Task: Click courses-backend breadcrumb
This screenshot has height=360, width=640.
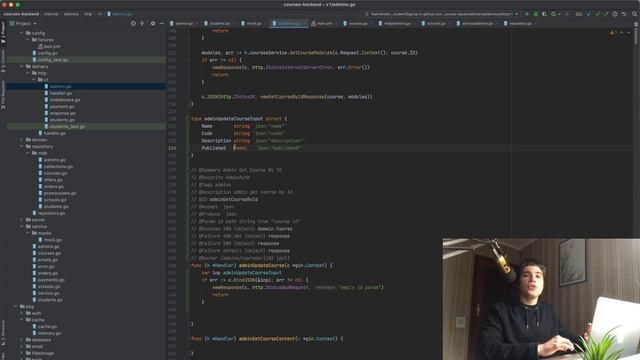Action: (x=21, y=14)
